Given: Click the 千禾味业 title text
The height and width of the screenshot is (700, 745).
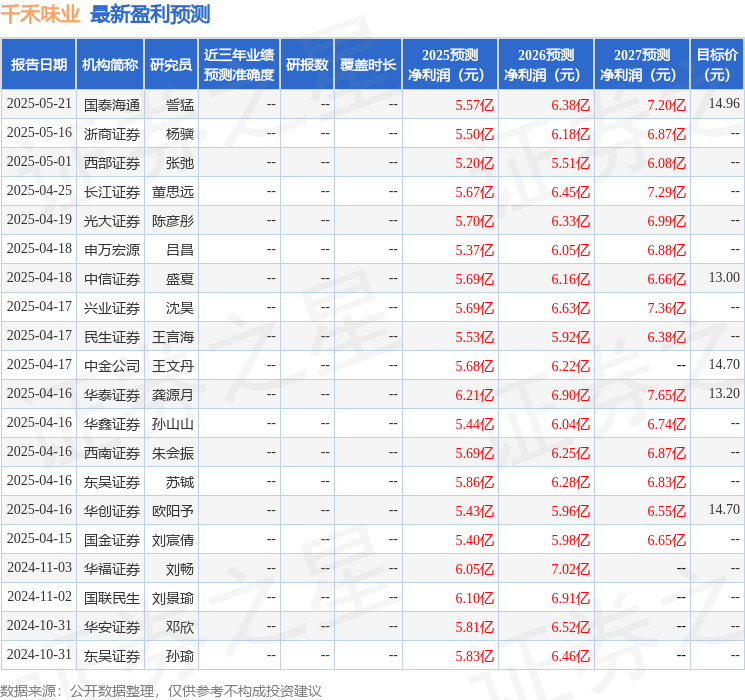Looking at the screenshot, I should (40, 14).
